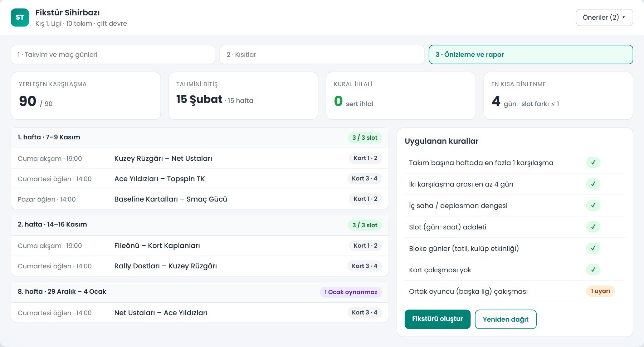The image size is (644, 347).
Task: Click 3 / 3 slot badge of 2. hafta
Action: (365, 225)
